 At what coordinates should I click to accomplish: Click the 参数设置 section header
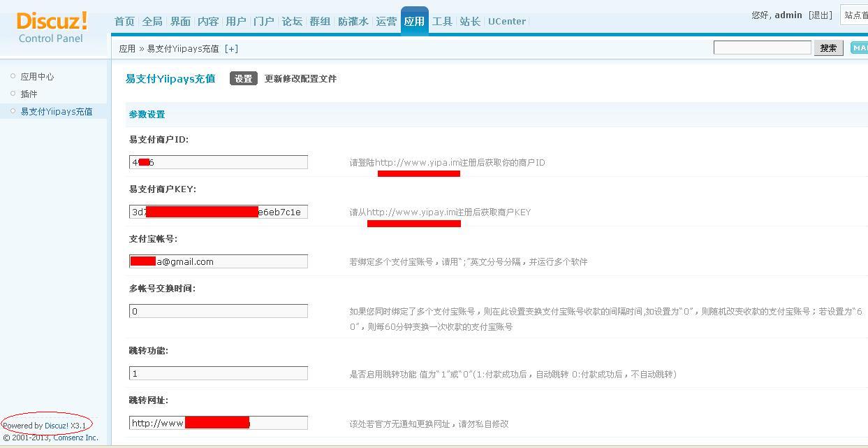coord(147,114)
